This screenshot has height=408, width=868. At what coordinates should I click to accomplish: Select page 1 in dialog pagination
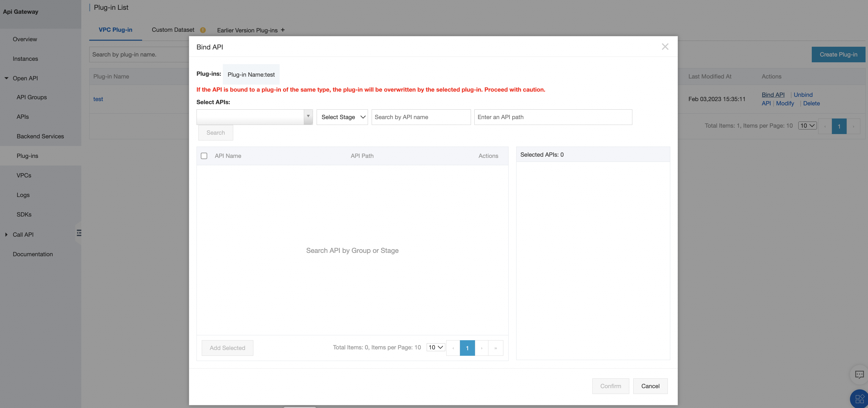pyautogui.click(x=467, y=348)
